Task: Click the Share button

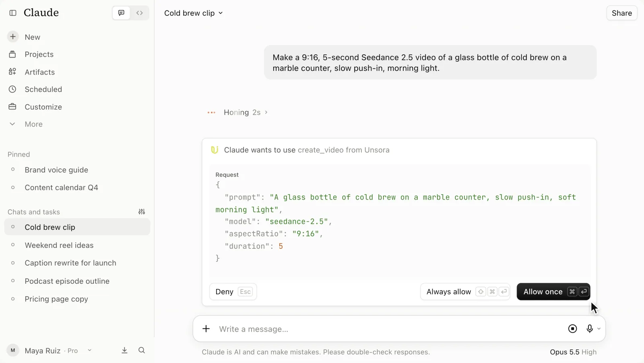Action: point(621,13)
